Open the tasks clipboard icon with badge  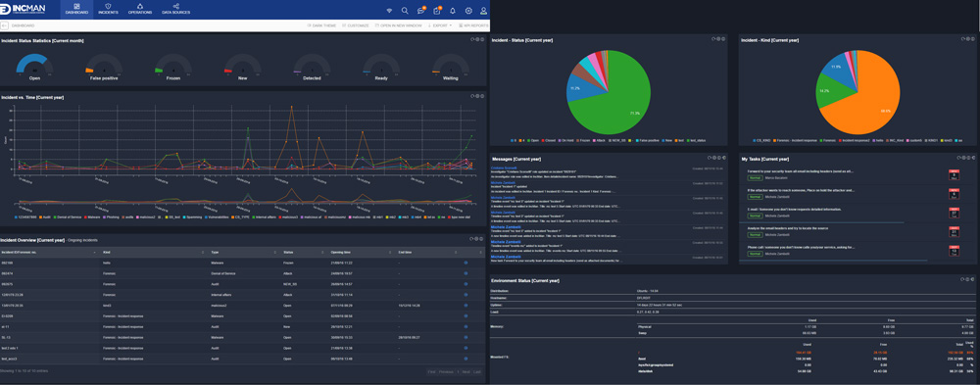click(437, 11)
